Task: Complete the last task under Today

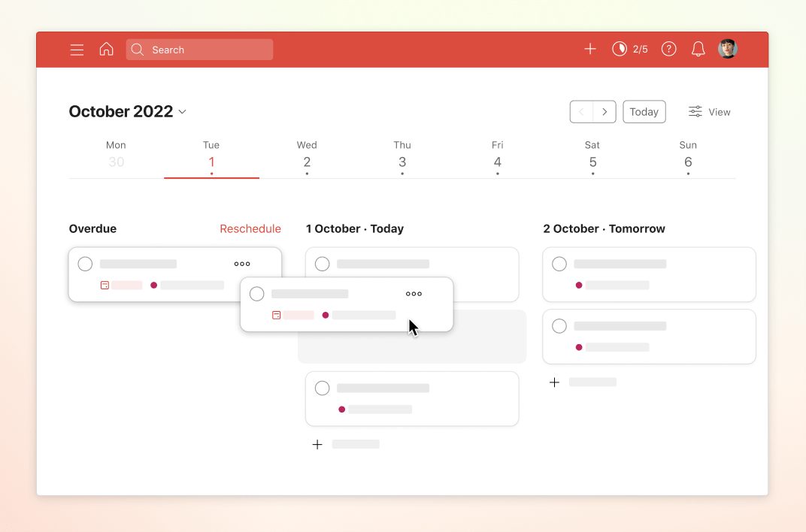Action: [323, 388]
